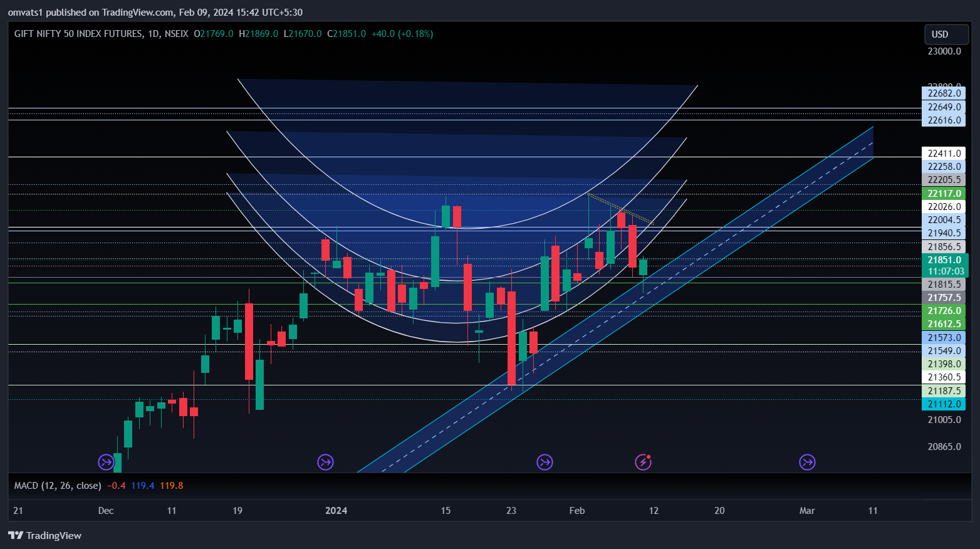Select the 22258.0 price label
980x549 pixels.
944,167
